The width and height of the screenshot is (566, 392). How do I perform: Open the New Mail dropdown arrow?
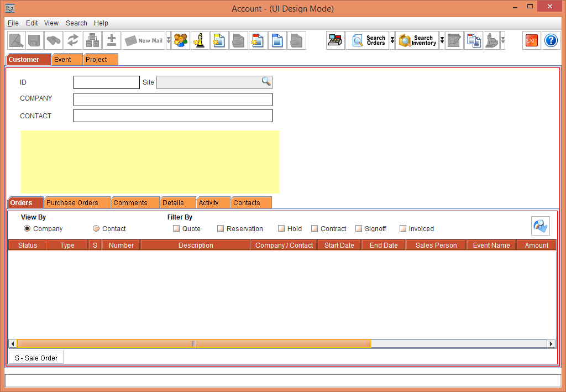[167, 40]
